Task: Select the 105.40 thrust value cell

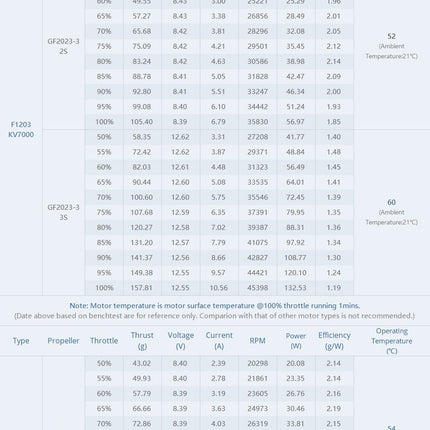Action: click(142, 122)
